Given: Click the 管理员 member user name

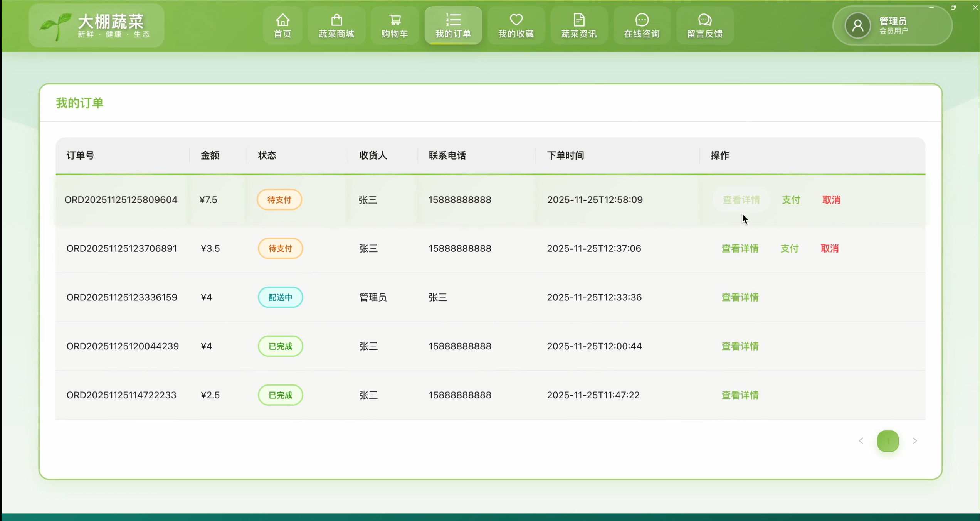Looking at the screenshot, I should pos(893,21).
